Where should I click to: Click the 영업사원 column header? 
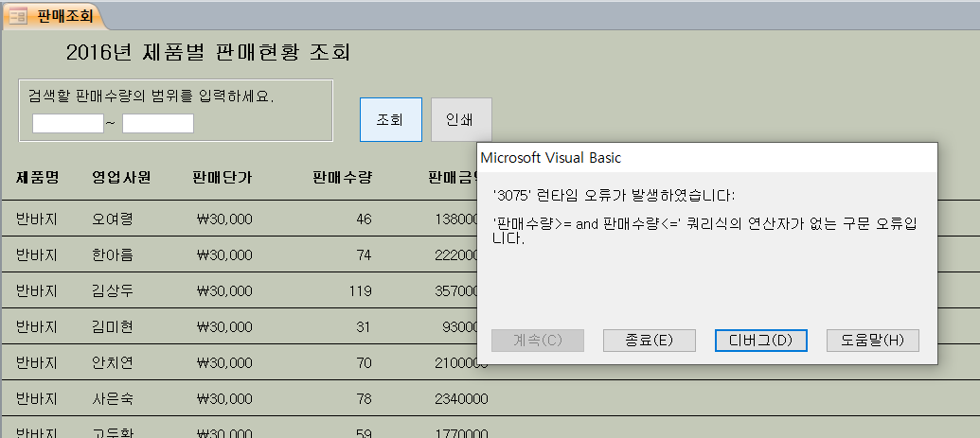tap(121, 177)
